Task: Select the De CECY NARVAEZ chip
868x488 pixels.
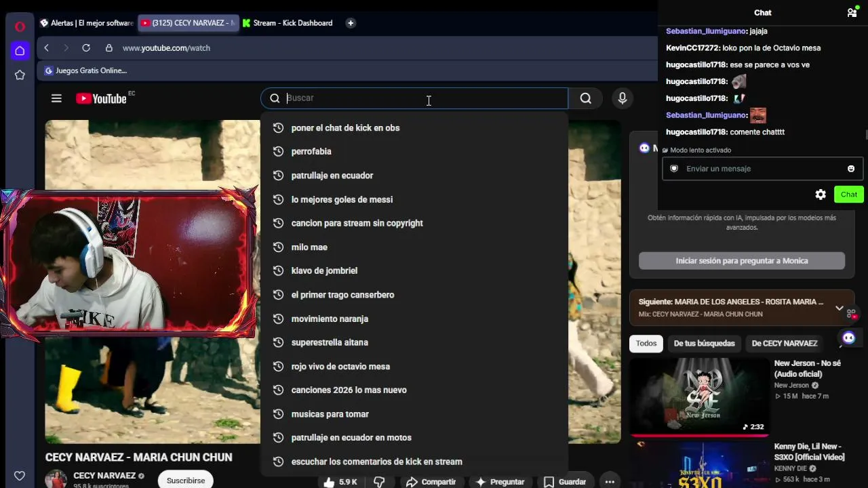Action: (785, 344)
